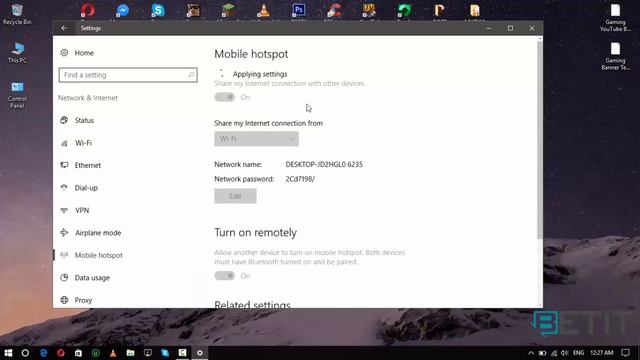Focus the Find a setting search box
The height and width of the screenshot is (360, 640).
tap(128, 75)
